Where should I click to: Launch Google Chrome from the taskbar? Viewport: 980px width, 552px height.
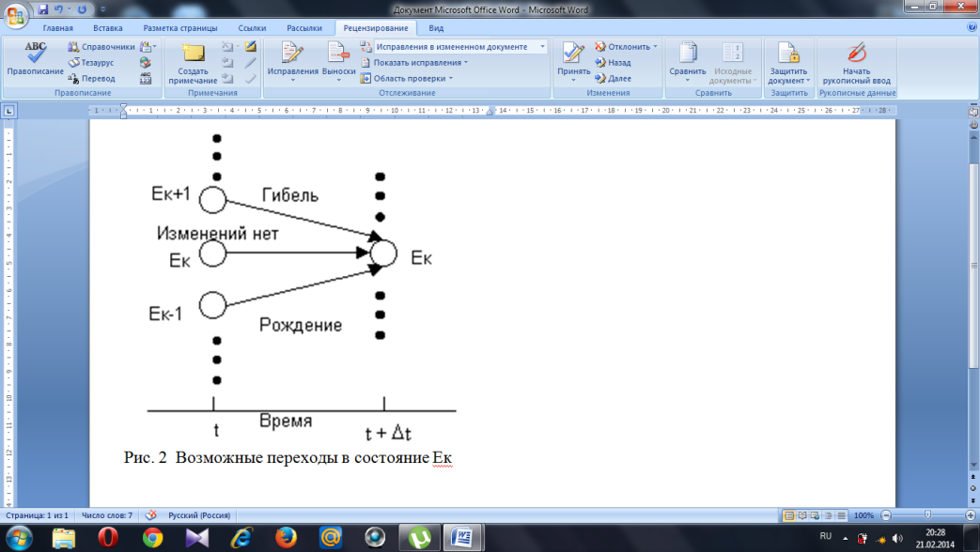coord(152,538)
